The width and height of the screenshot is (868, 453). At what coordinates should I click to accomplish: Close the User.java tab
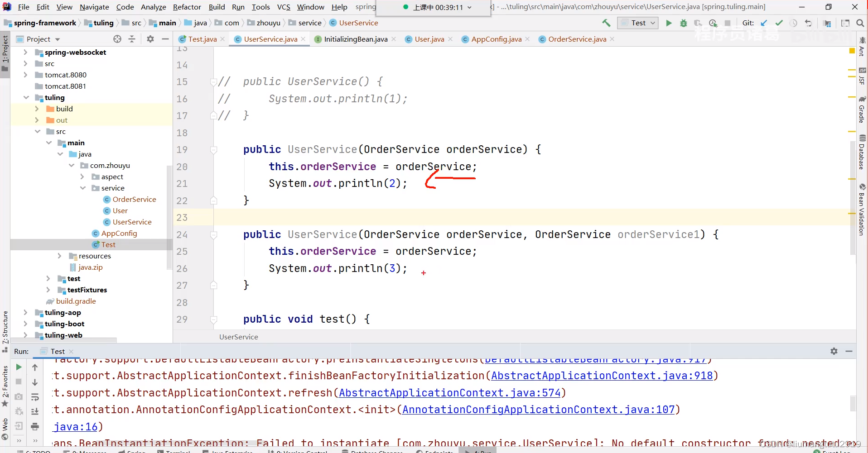[450, 39]
